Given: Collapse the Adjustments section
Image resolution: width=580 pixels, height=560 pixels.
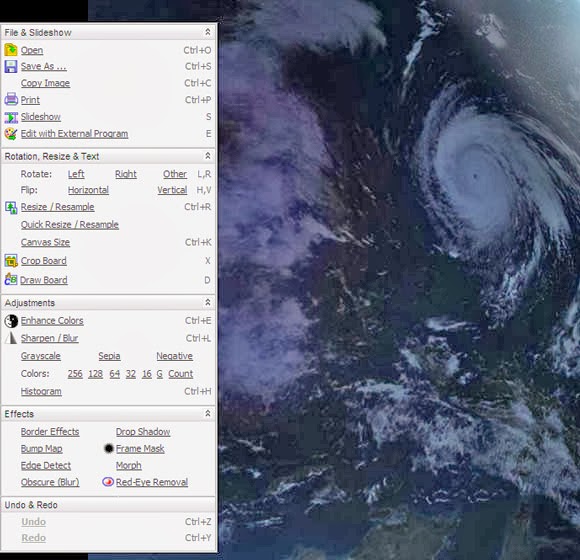Looking at the screenshot, I should click(208, 302).
